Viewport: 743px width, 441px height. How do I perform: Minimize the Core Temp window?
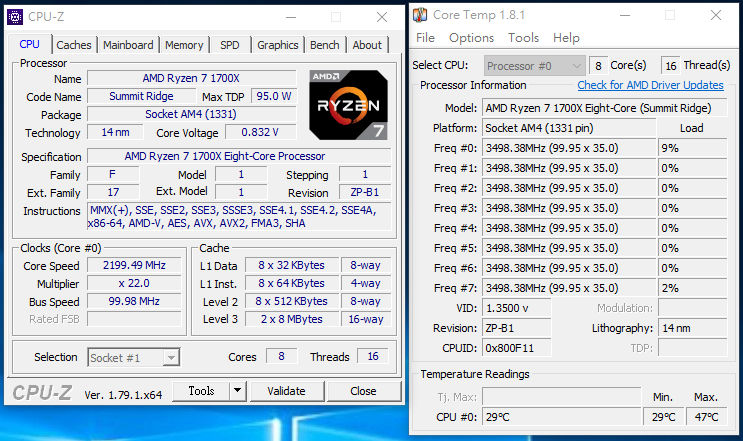[x=625, y=15]
